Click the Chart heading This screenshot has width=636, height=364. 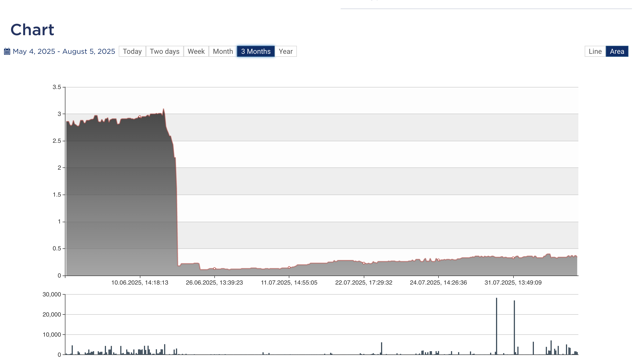click(32, 30)
